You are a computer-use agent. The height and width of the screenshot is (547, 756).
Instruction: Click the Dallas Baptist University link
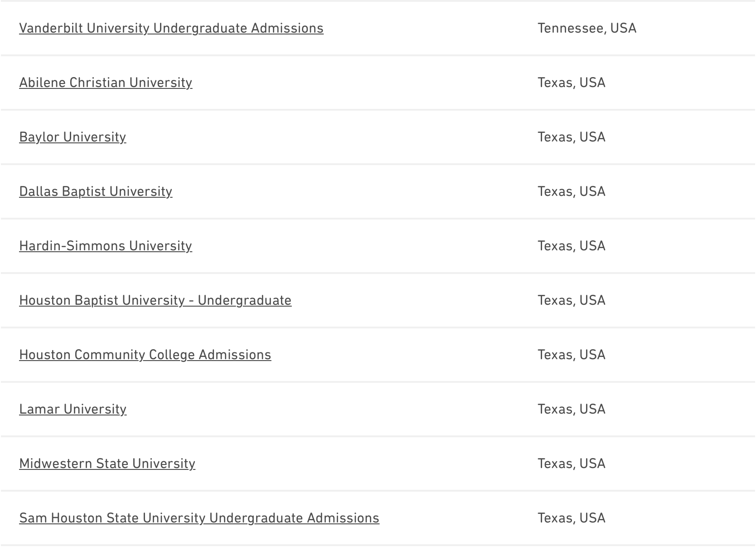96,191
